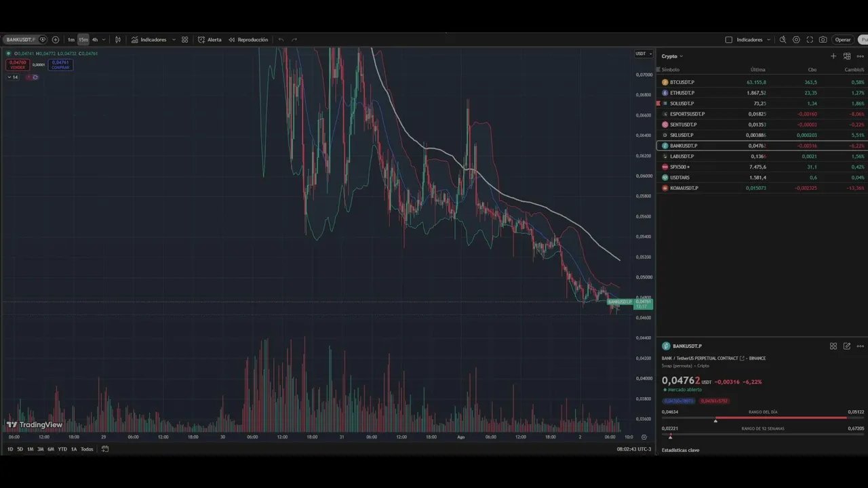Select the 4h timeframe
The width and height of the screenshot is (868, 488).
94,40
